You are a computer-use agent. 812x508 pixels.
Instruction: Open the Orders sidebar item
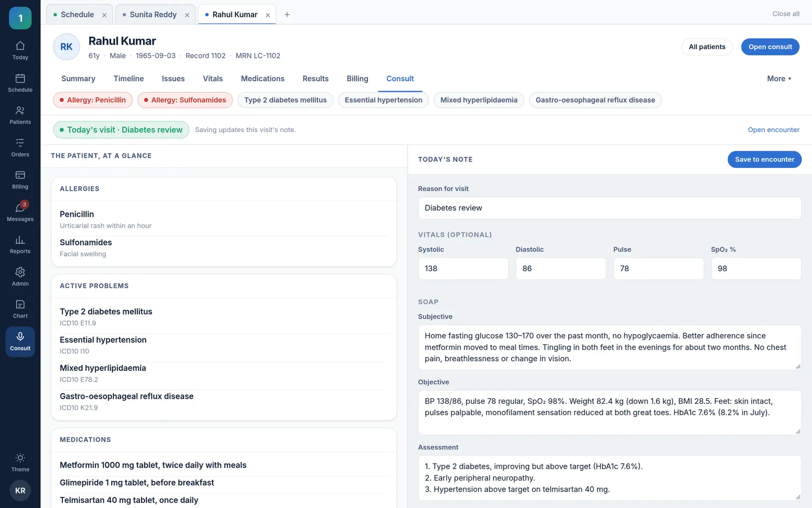tap(20, 148)
